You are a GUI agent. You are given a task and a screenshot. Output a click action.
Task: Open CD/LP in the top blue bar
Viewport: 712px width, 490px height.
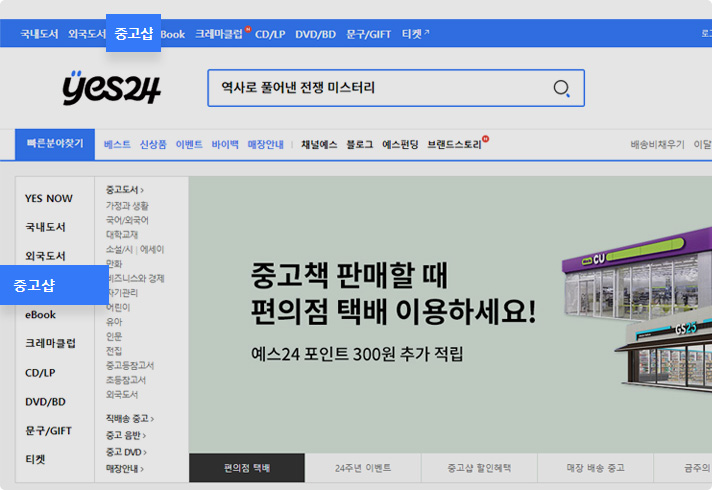270,34
